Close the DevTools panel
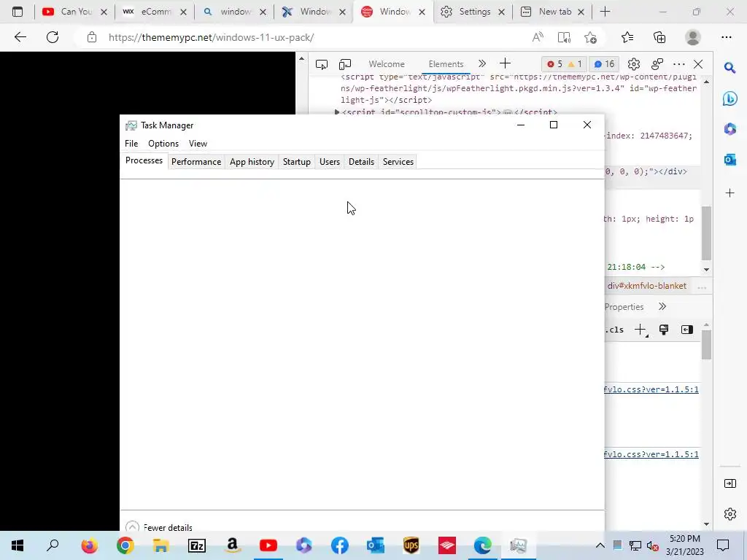The width and height of the screenshot is (747, 560). [x=698, y=64]
